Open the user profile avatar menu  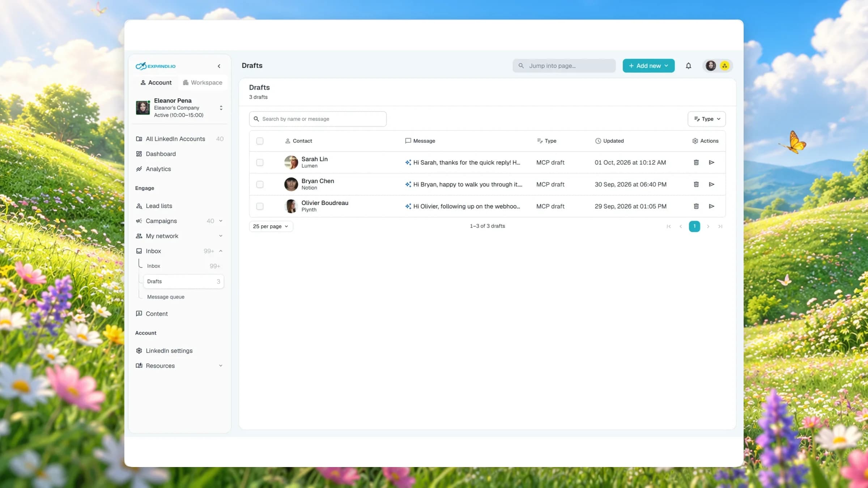pos(711,66)
